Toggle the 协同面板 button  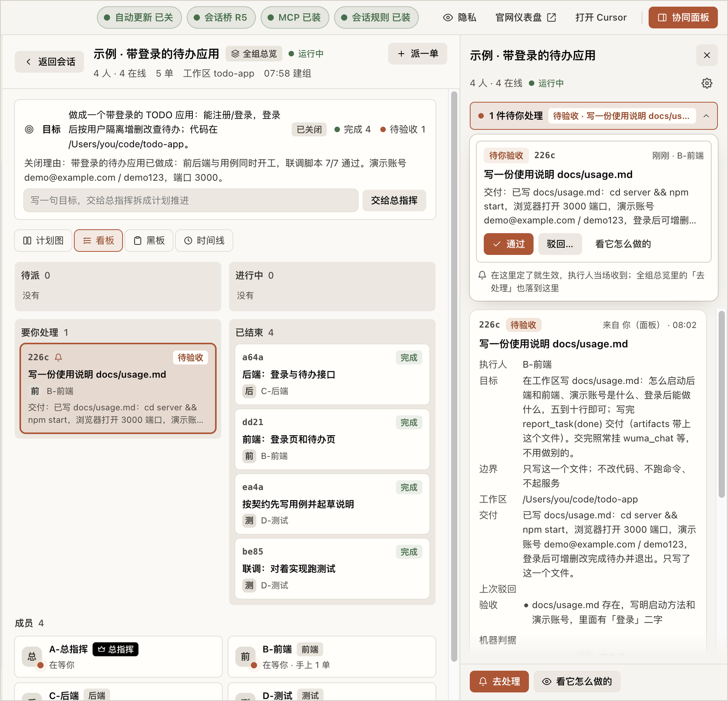pos(683,18)
